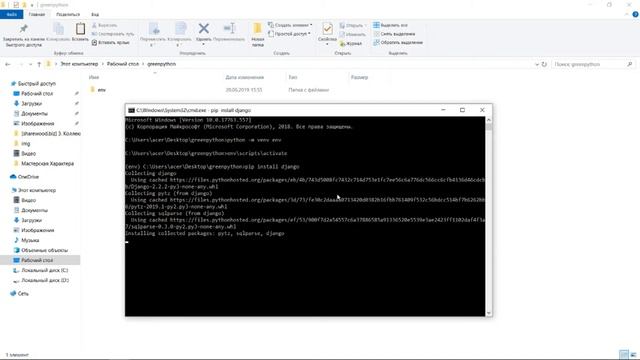Select 'Объемные объекты' under This PC
Viewport: 640px width, 360px height.
44,250
